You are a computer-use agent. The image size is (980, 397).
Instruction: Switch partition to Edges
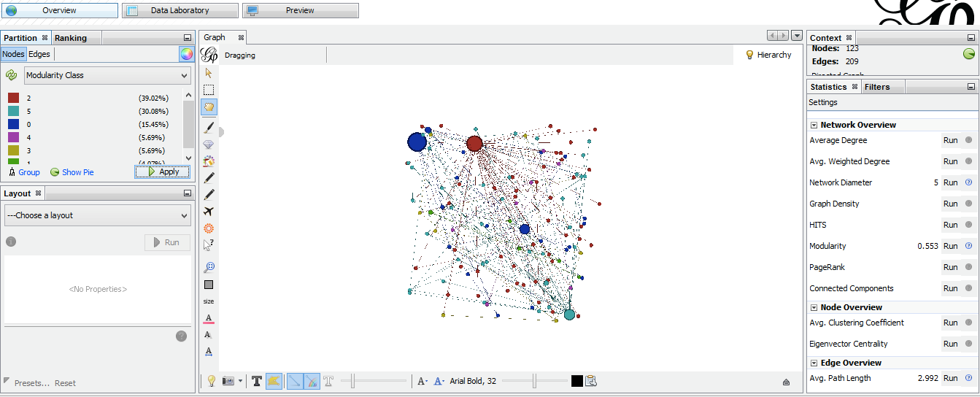pos(39,54)
